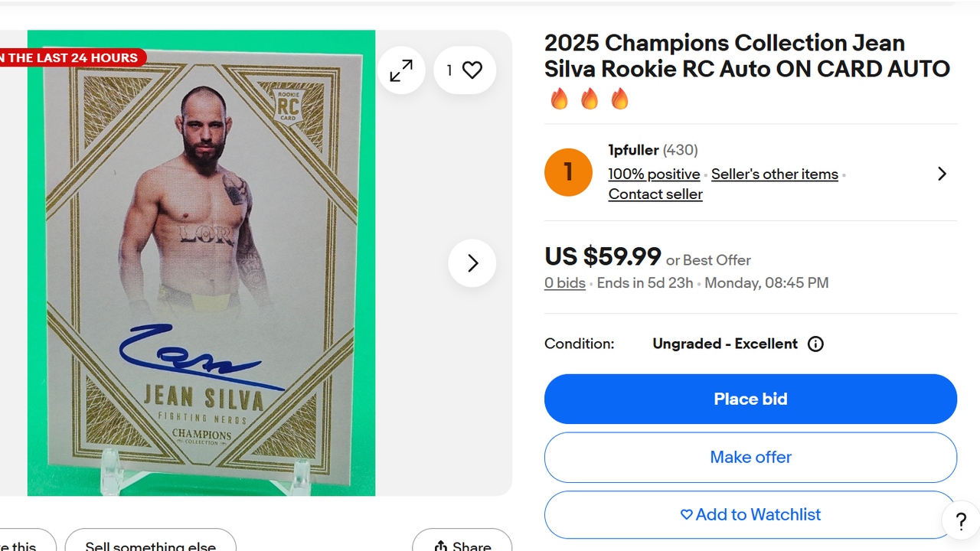The width and height of the screenshot is (980, 551).
Task: Open the 100% positive feedback link
Action: click(x=654, y=174)
